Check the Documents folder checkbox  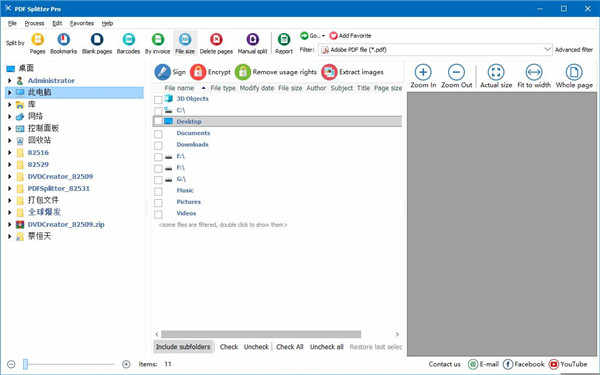158,134
